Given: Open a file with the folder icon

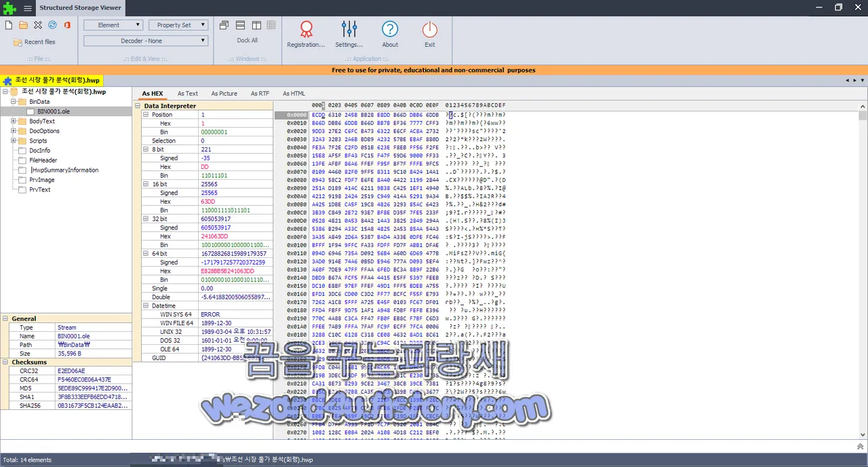Looking at the screenshot, I should [x=23, y=25].
